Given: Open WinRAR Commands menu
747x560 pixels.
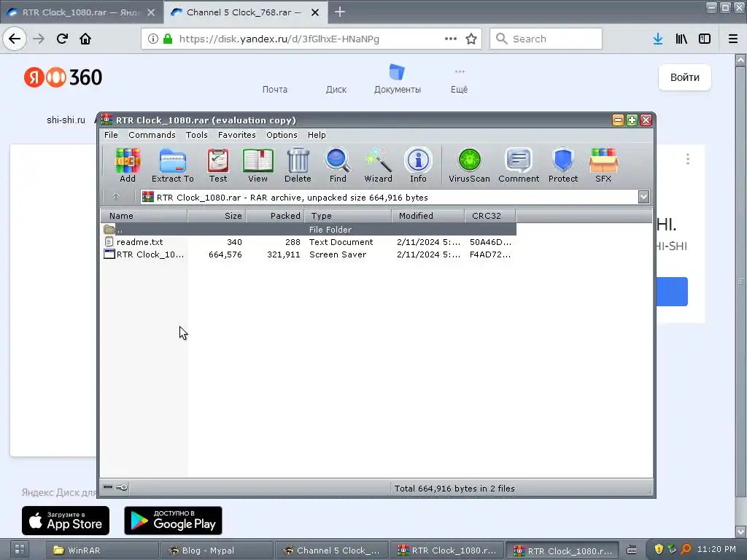Looking at the screenshot, I should (152, 135).
